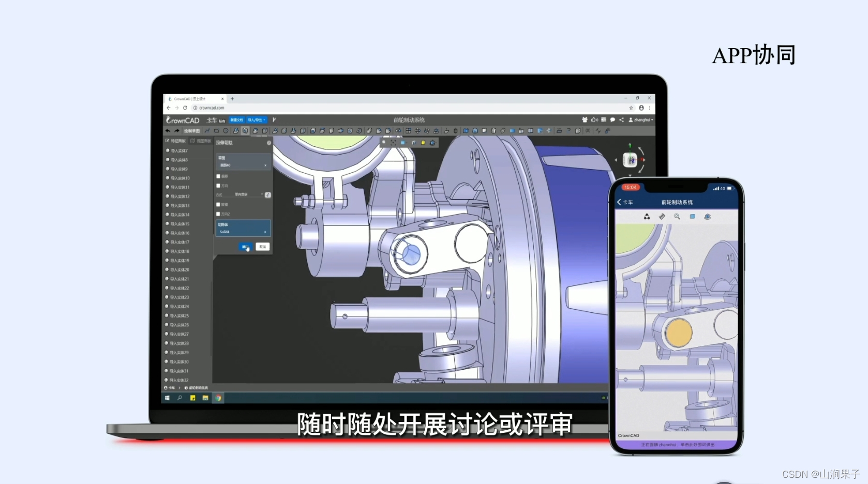Image resolution: width=868 pixels, height=484 pixels.
Task: Tap the blue cube view icon on phone
Action: pos(692,217)
